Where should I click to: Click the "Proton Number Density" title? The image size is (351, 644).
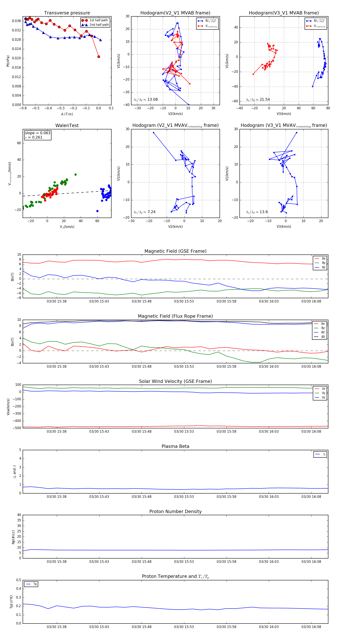175,511
